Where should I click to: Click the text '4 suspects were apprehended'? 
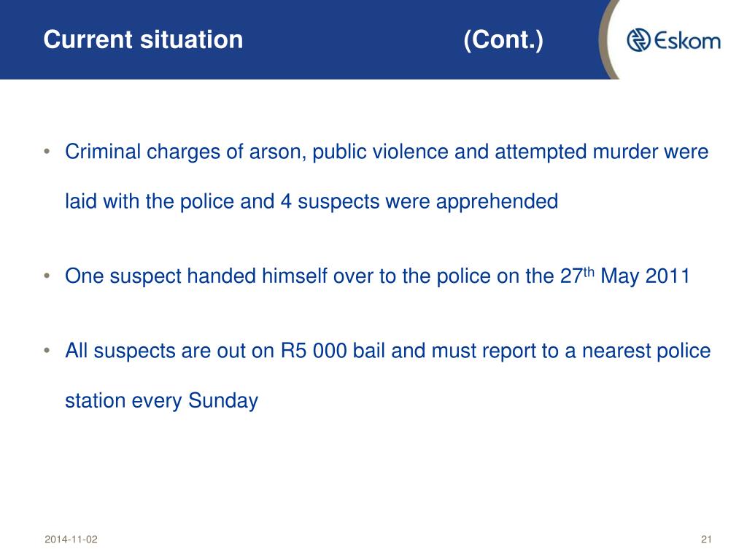pyautogui.click(x=419, y=201)
